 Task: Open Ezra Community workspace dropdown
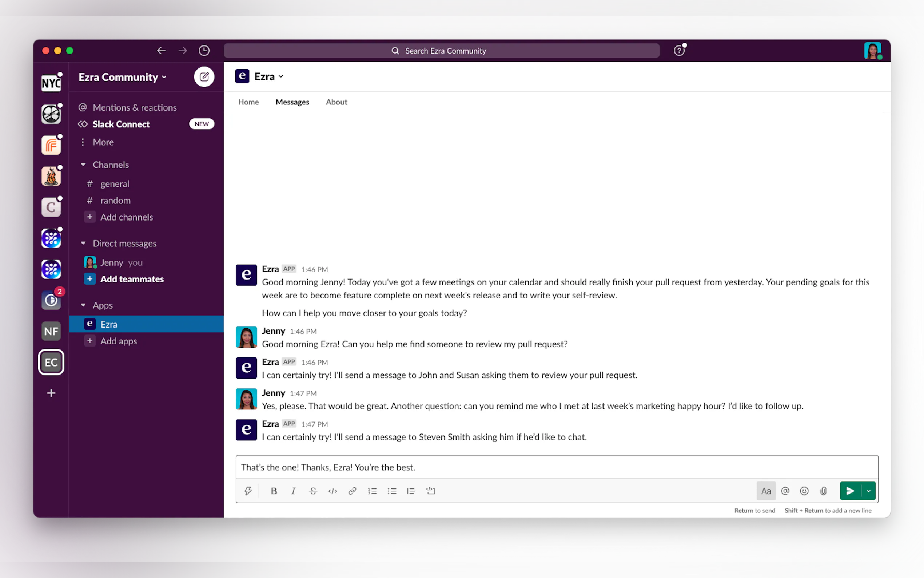(x=122, y=77)
